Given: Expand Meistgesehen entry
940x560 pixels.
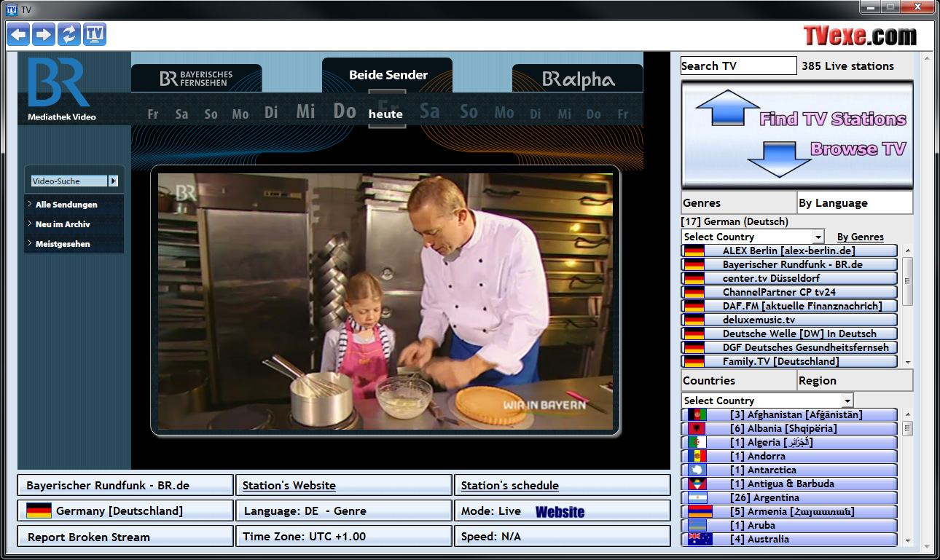Looking at the screenshot, I should [x=63, y=244].
